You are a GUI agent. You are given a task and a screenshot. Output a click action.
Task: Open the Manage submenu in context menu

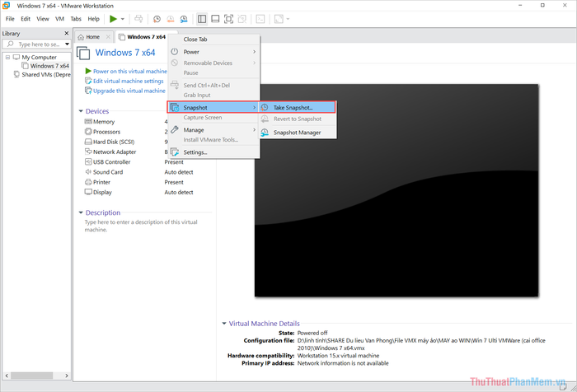coord(213,130)
